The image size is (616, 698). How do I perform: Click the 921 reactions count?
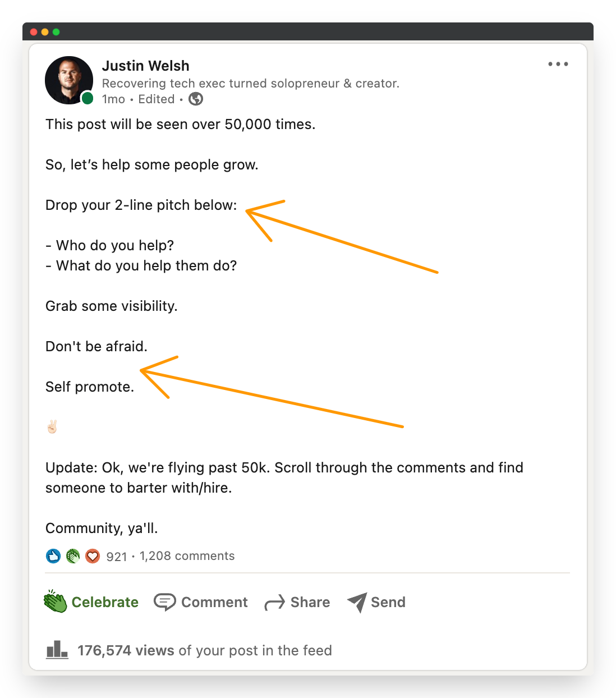[x=116, y=556]
